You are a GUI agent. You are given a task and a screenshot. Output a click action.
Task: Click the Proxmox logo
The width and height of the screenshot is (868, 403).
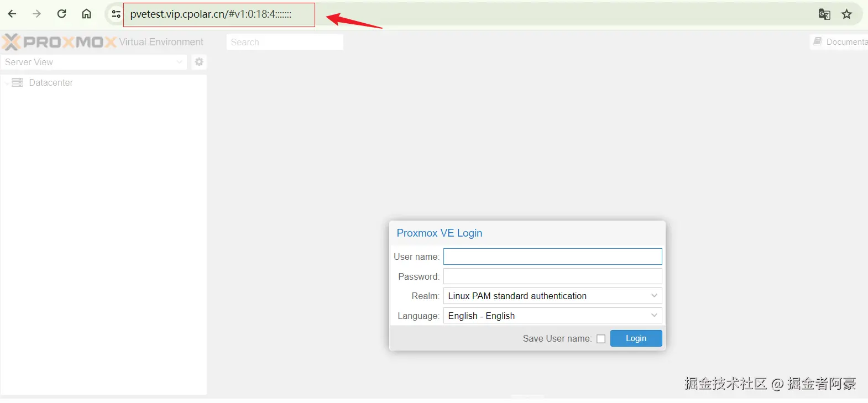59,42
